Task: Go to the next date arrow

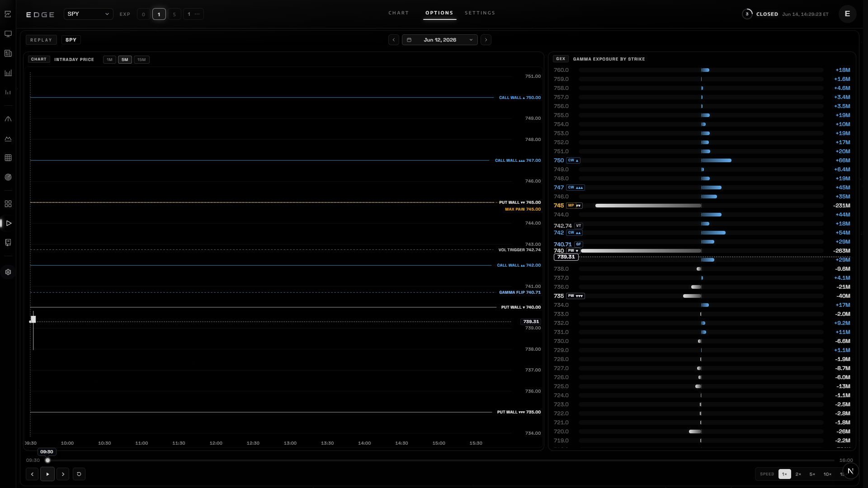Action: pos(486,40)
